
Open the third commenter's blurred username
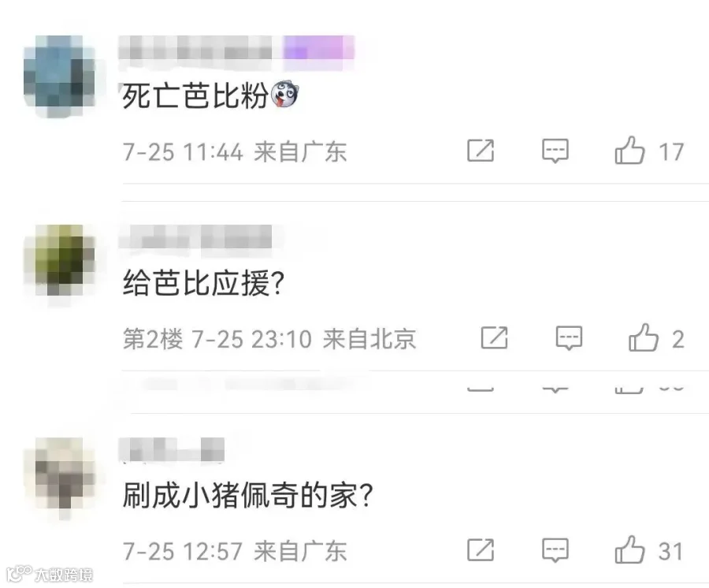tap(172, 449)
